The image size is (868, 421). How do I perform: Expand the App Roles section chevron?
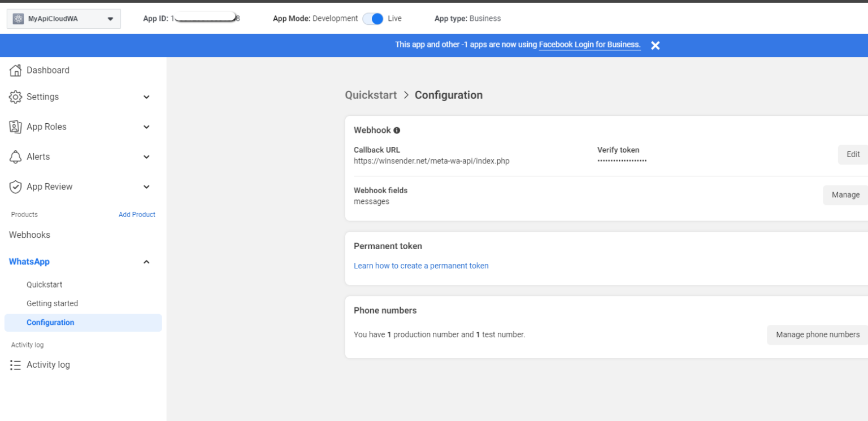146,127
